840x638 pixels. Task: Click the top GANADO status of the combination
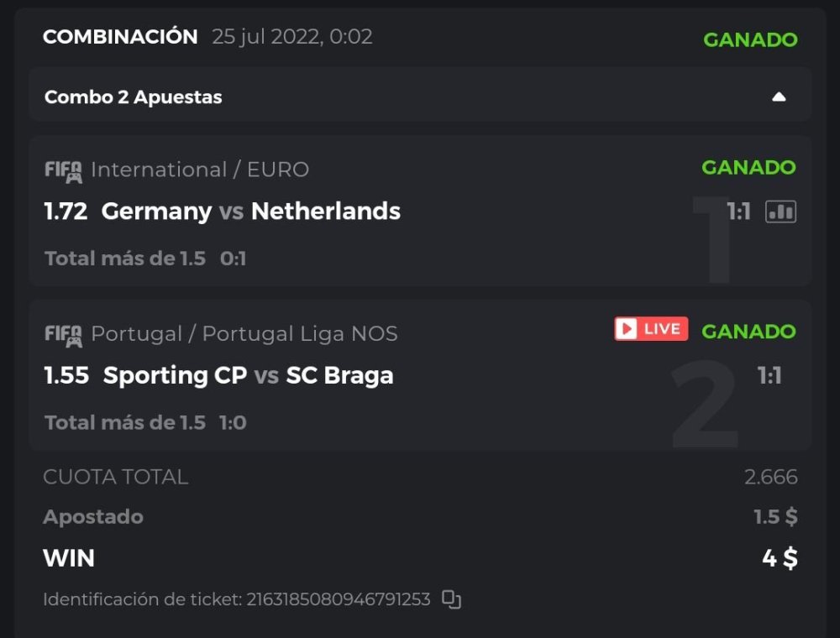pyautogui.click(x=750, y=39)
